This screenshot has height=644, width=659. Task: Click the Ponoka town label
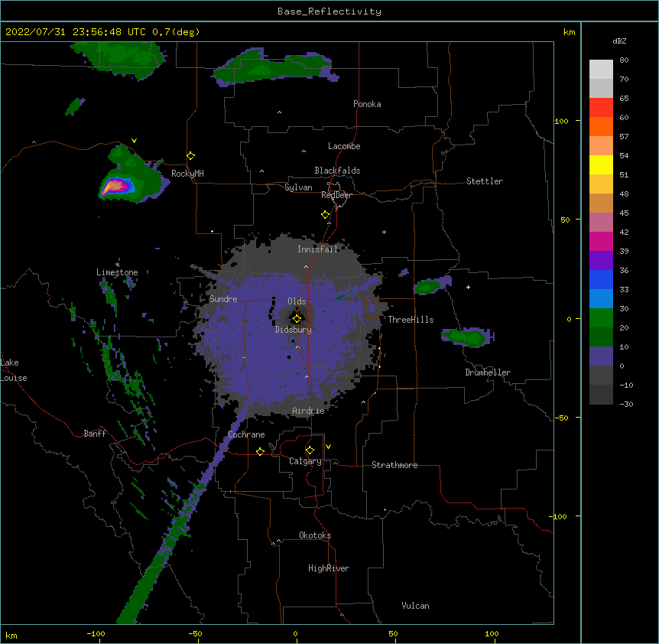point(367,104)
